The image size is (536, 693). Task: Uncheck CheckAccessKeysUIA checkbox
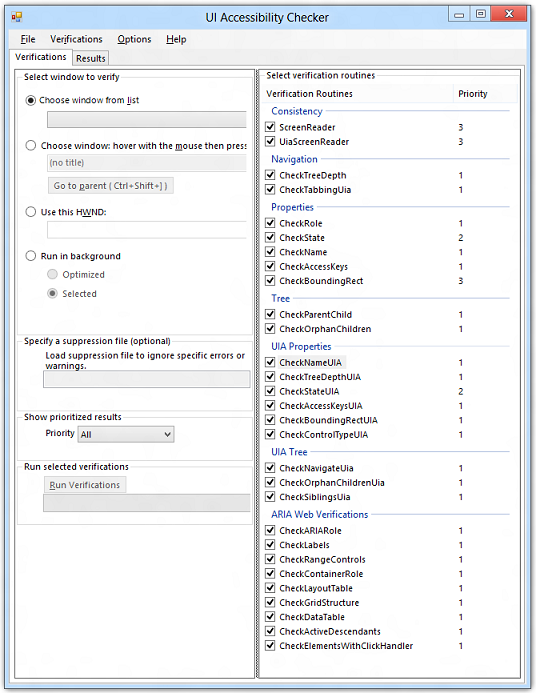[270, 405]
